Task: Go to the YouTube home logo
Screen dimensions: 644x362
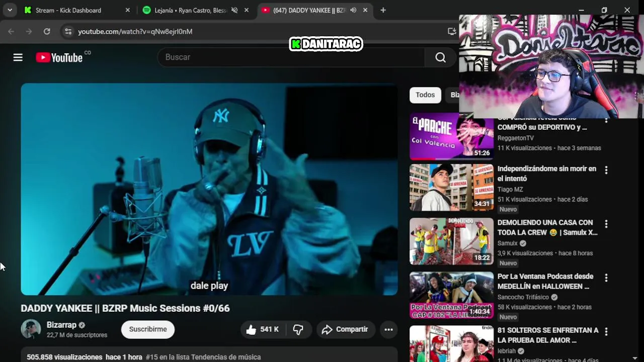Action: 59,57
